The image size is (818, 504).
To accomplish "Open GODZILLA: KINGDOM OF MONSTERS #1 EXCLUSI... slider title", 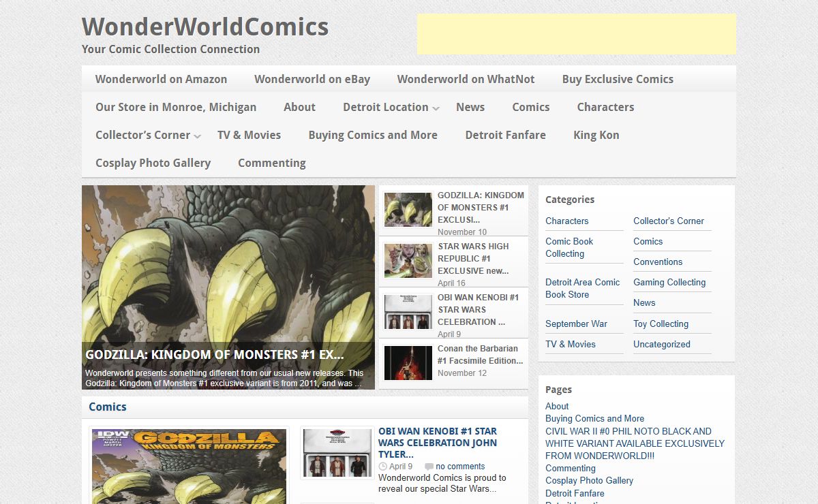I will click(481, 207).
